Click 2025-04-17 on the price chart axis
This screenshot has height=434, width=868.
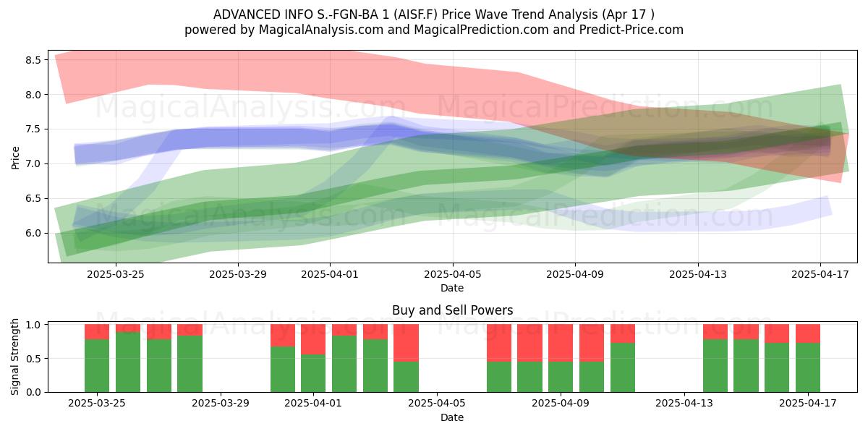(x=820, y=274)
